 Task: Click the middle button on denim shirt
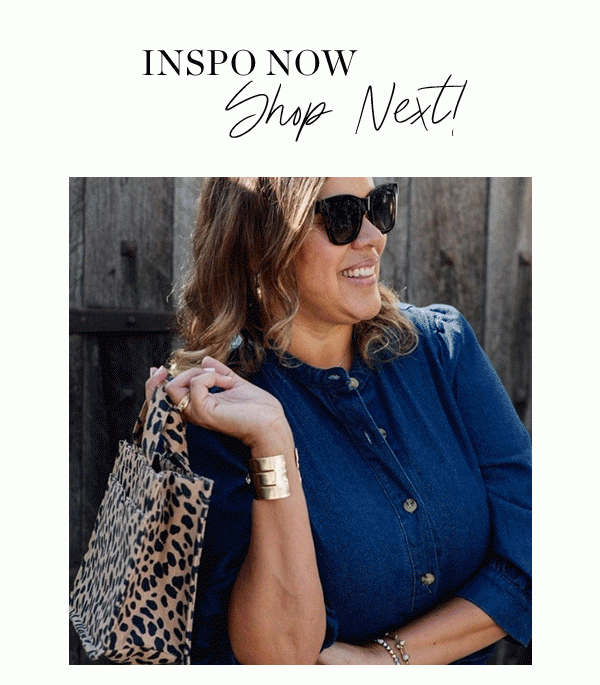coord(410,505)
